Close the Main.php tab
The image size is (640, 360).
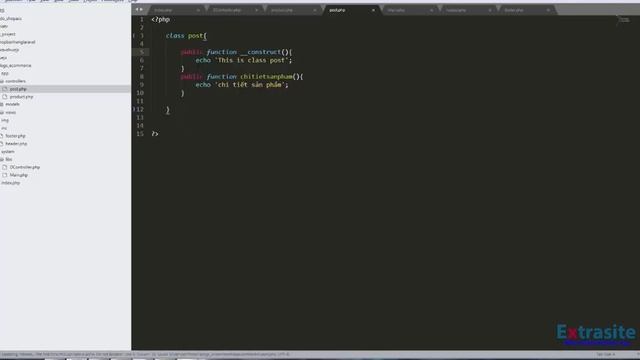(x=431, y=10)
